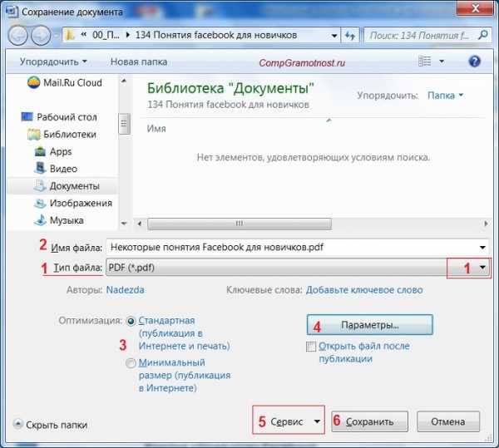499x448 pixels.
Task: Click the Имя column header
Action: pyautogui.click(x=156, y=129)
